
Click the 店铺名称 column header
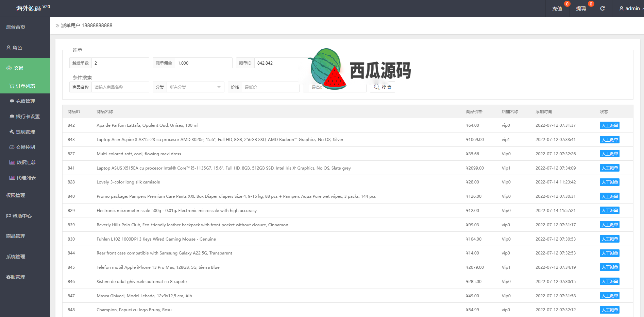click(510, 112)
